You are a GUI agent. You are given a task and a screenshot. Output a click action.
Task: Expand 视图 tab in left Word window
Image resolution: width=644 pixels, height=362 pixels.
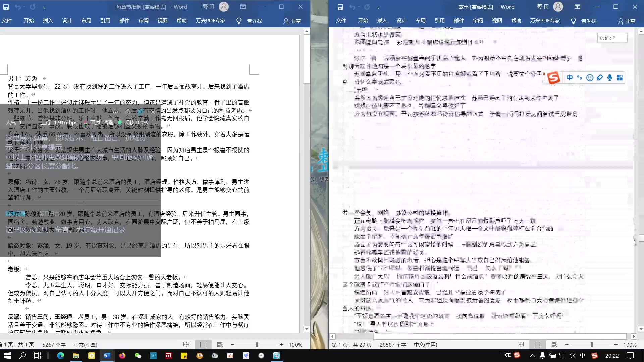(162, 21)
